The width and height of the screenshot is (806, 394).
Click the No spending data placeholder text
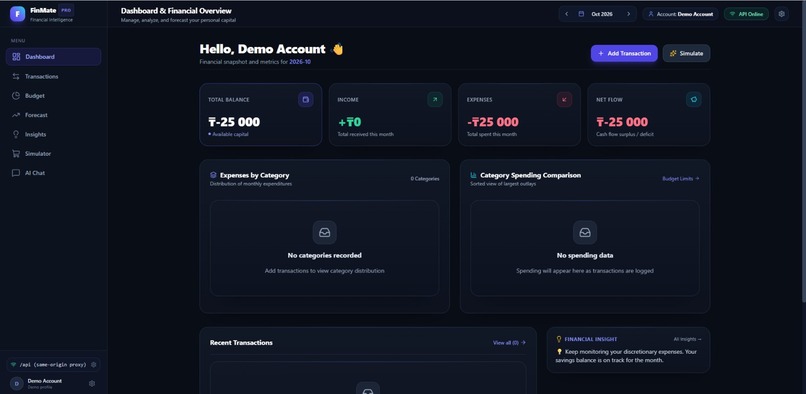pos(585,255)
